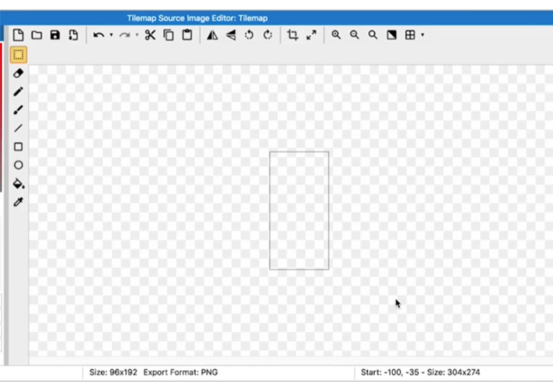
Task: Rotate image counterclockwise
Action: 249,35
